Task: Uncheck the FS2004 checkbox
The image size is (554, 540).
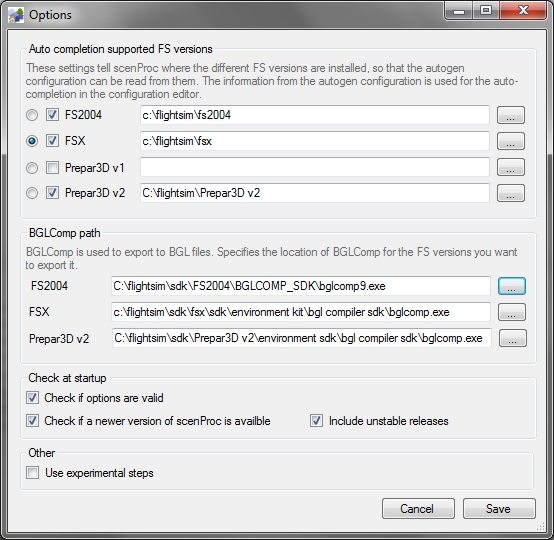Action: tap(52, 115)
